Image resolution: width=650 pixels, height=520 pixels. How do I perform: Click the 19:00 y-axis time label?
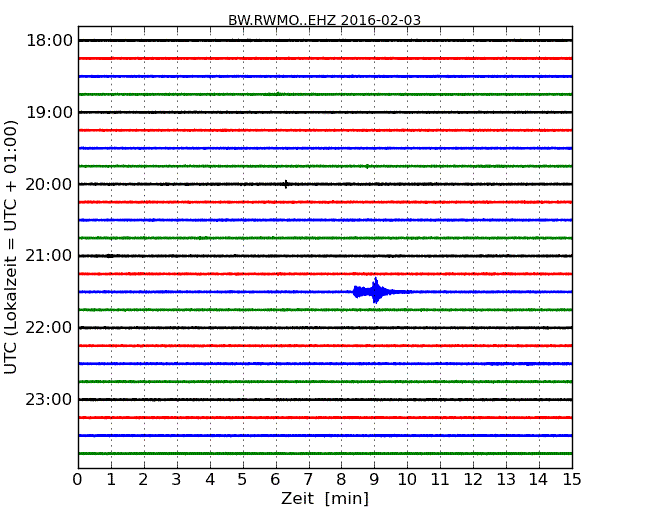tap(49, 112)
